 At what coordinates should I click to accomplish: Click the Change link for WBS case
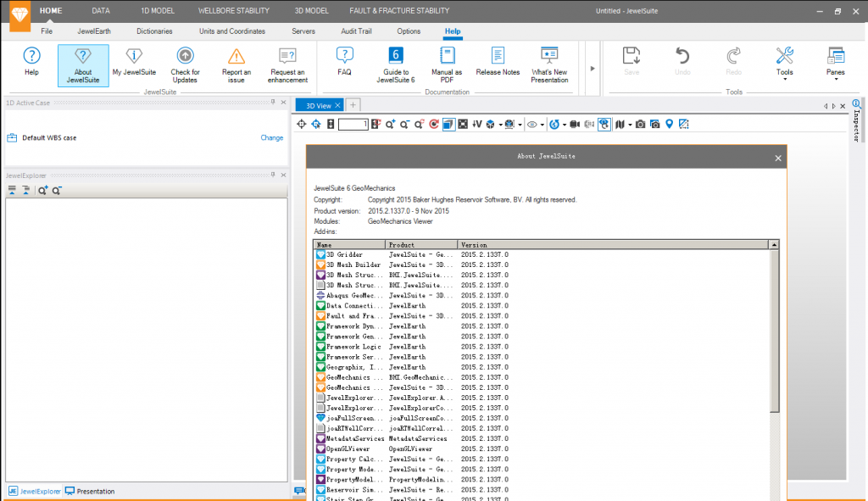(272, 138)
